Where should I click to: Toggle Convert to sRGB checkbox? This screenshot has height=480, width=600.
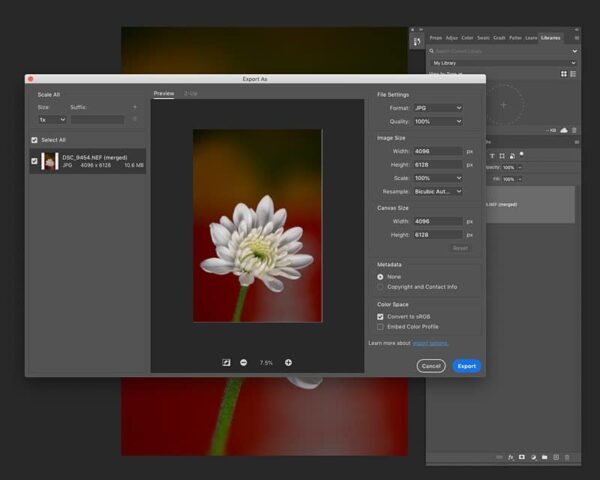click(x=380, y=317)
